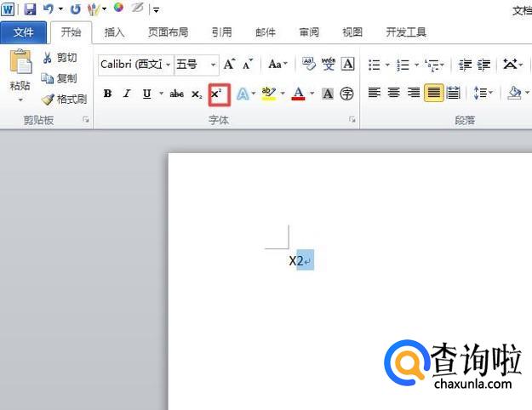Switch to the 插入 tab

pos(114,32)
